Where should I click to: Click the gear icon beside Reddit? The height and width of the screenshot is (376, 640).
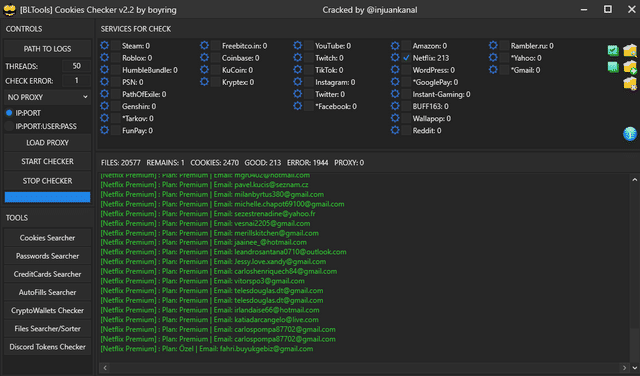click(x=395, y=131)
